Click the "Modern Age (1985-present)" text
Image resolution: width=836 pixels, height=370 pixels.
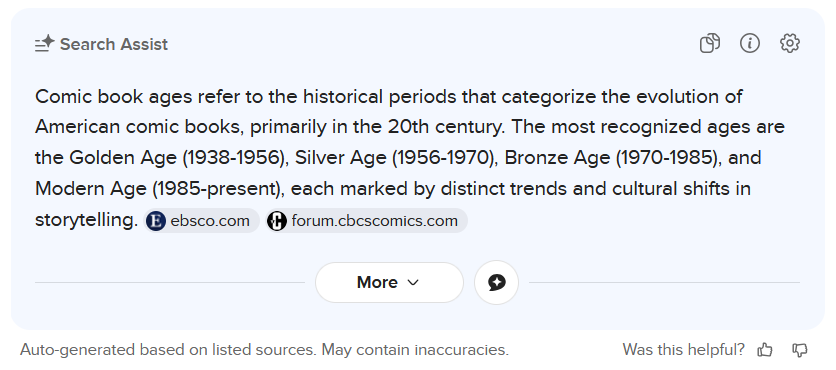(x=160, y=189)
